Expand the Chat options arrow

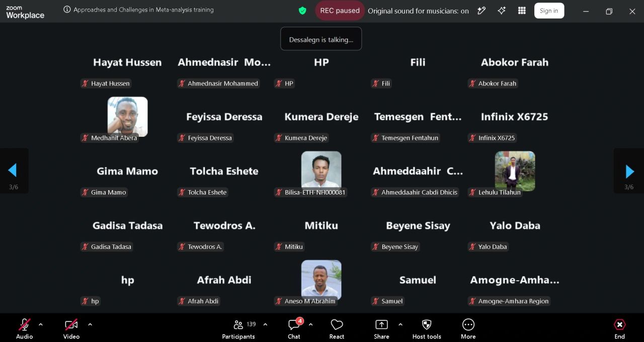(310, 324)
